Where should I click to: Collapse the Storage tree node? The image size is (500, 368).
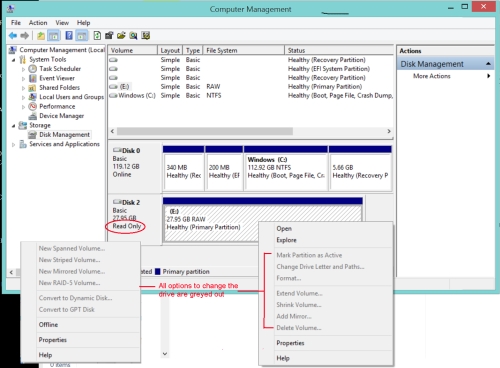[14, 126]
